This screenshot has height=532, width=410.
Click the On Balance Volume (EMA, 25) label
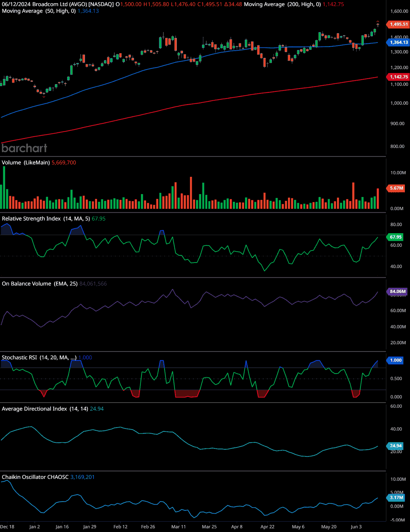pos(40,284)
